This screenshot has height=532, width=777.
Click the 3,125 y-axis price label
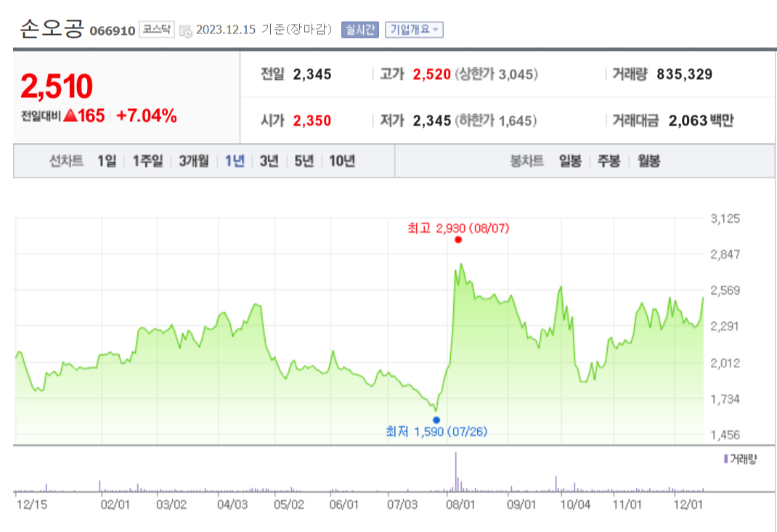[x=725, y=219]
